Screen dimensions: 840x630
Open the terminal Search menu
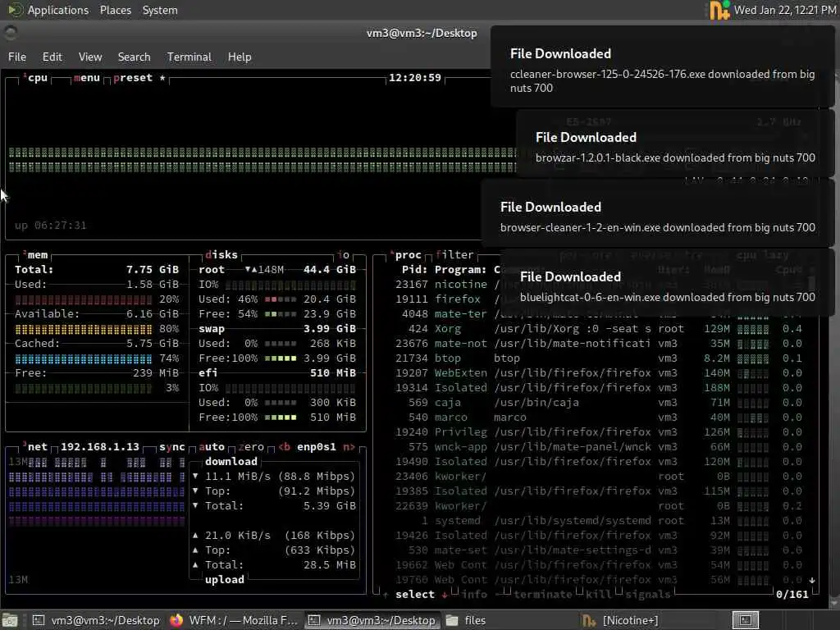[x=134, y=57]
